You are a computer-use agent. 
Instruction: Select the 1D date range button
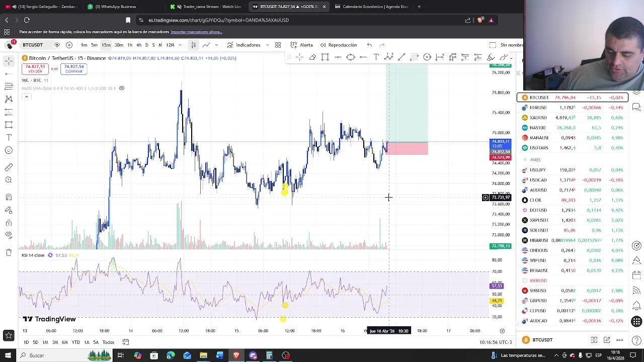26,342
